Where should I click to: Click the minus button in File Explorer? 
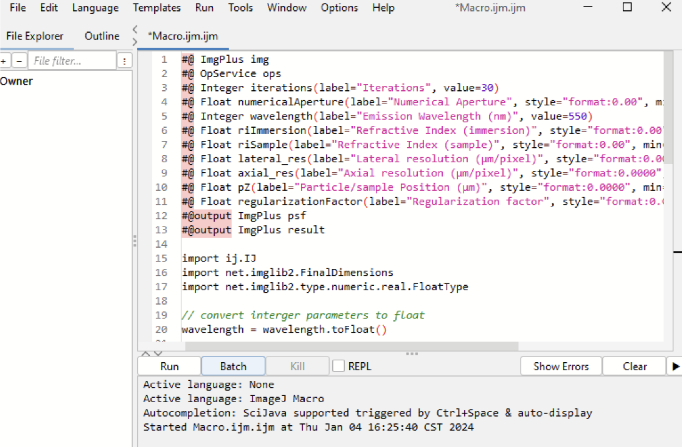tap(19, 61)
